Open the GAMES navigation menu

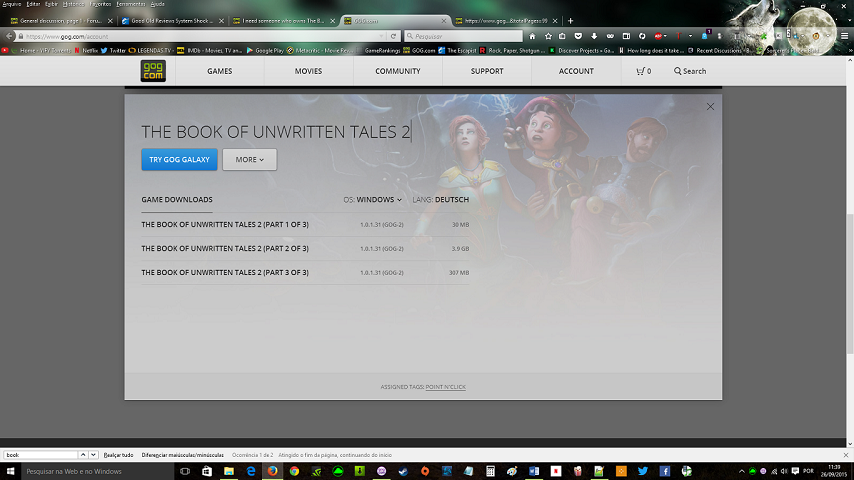pos(219,71)
